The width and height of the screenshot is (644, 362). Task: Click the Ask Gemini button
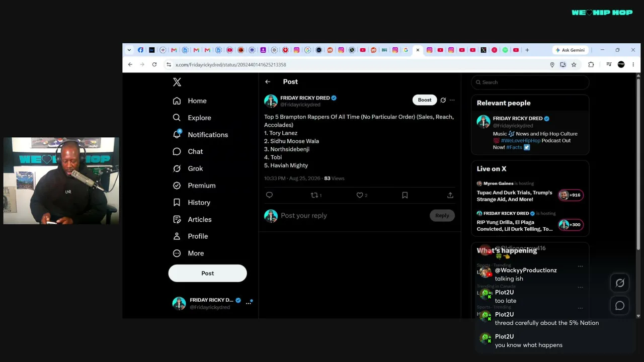[570, 50]
